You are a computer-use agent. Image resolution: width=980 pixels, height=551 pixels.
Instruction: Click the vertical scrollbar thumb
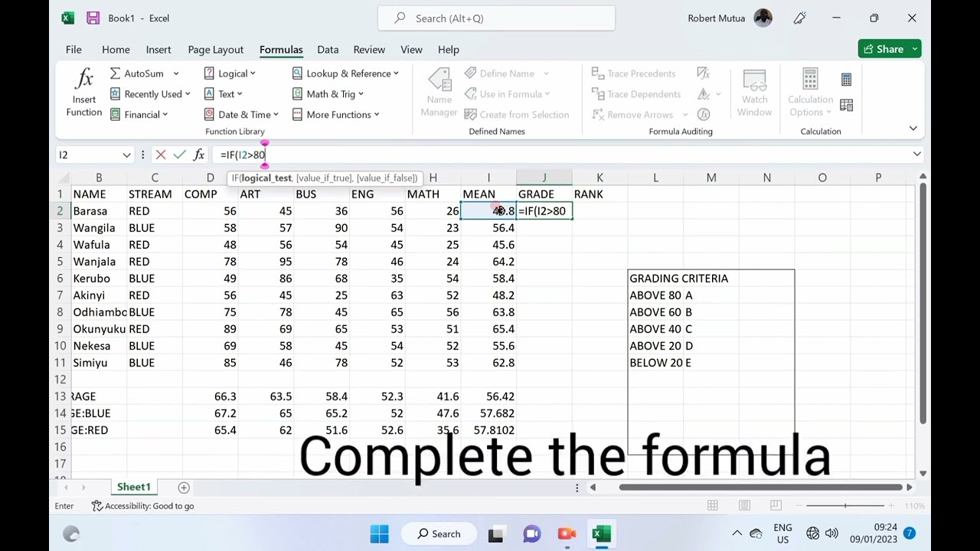pos(923,305)
